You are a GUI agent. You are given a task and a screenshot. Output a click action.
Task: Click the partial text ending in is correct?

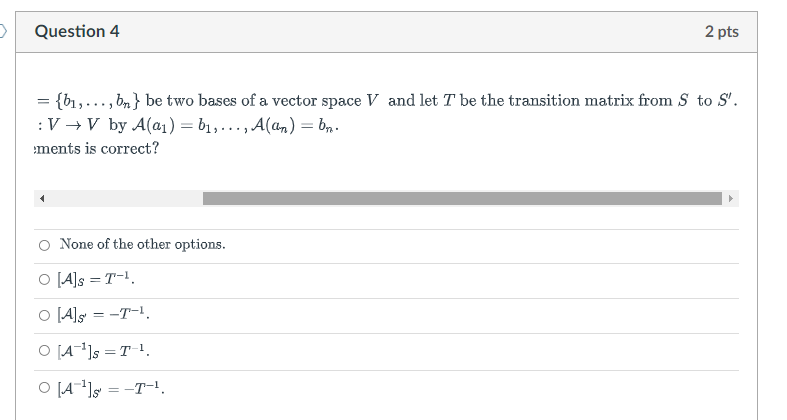pyautogui.click(x=96, y=149)
